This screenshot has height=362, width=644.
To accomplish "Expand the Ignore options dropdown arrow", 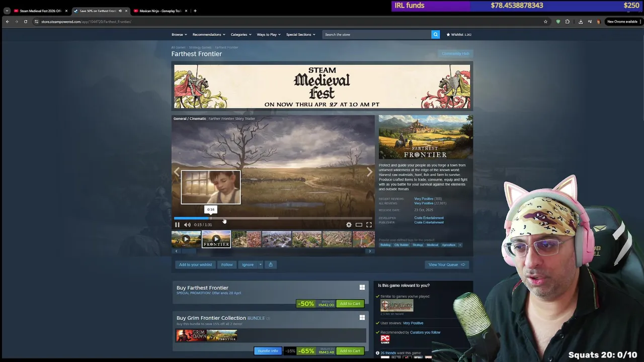I will tap(260, 264).
